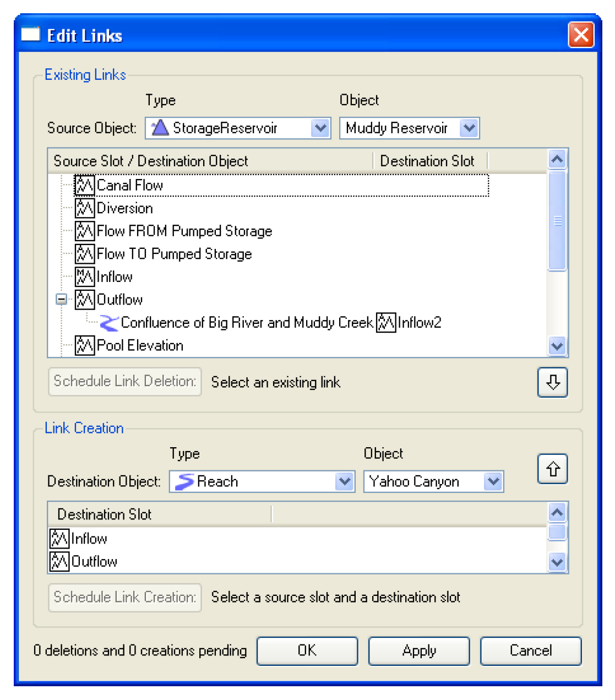Open the Reach destination type dropdown
This screenshot has width=615, height=700.
pos(345,481)
